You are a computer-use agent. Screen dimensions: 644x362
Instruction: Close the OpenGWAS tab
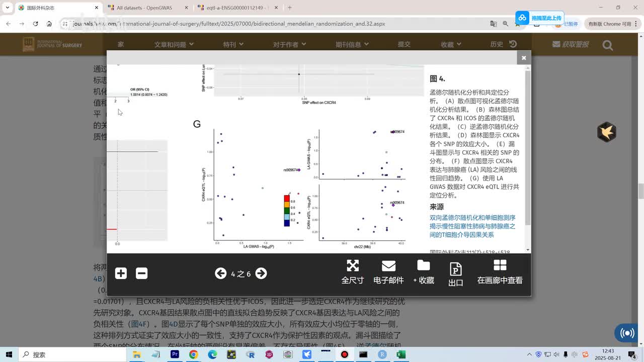tap(186, 8)
